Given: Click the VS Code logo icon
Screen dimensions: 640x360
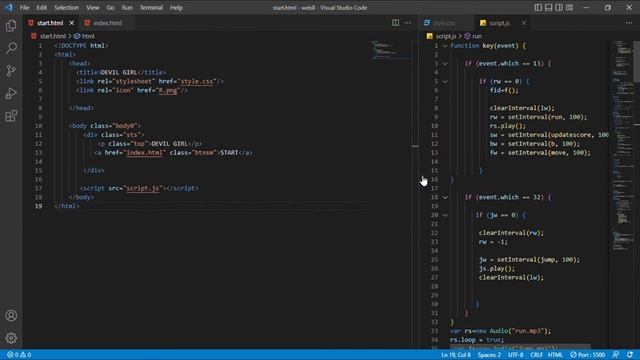Looking at the screenshot, I should [9, 7].
